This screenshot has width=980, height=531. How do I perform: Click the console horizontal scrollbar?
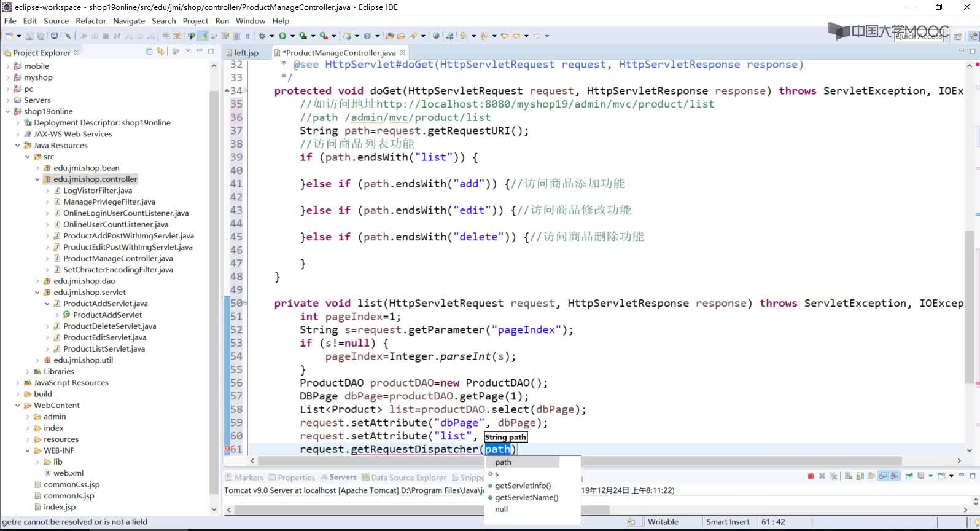pyautogui.click(x=422, y=510)
